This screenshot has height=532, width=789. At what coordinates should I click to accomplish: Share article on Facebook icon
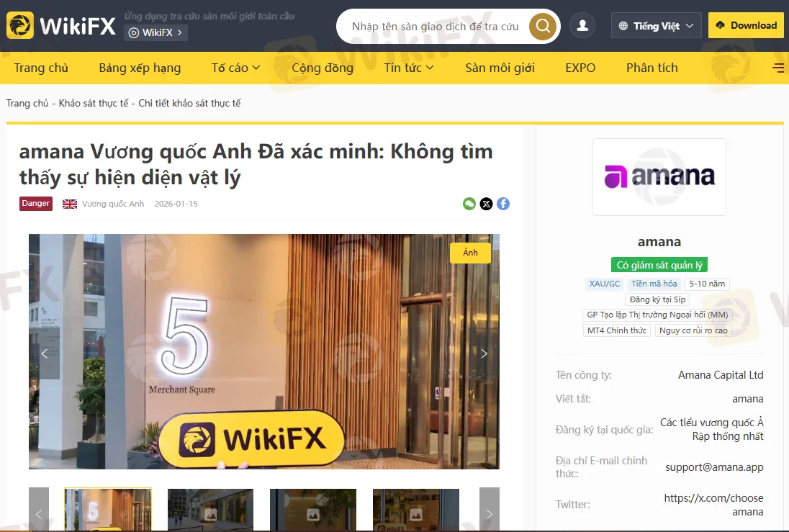[503, 204]
